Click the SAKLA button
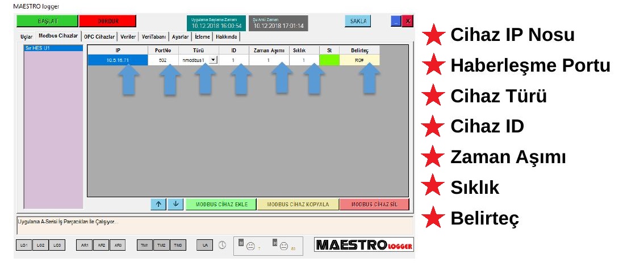The image size is (644, 270). [x=358, y=22]
